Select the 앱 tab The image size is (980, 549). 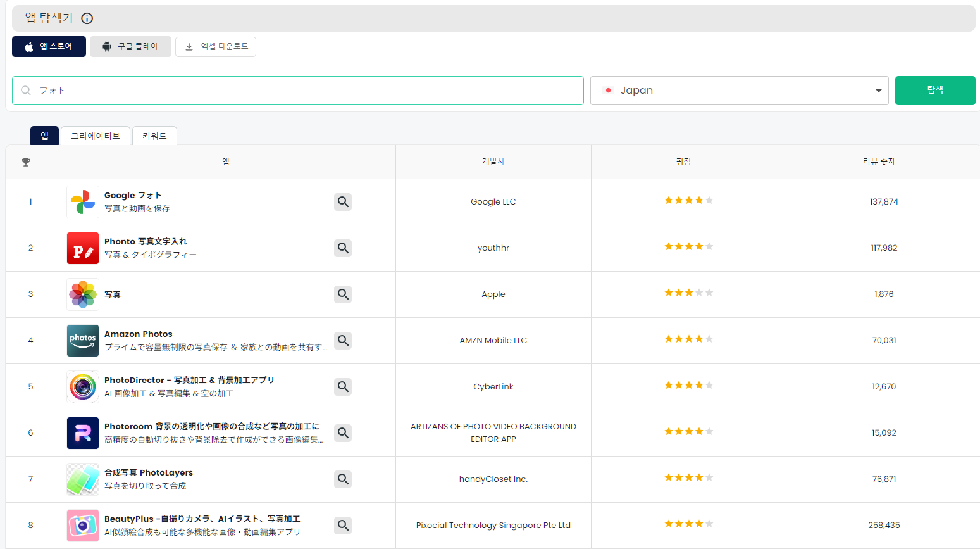click(44, 136)
